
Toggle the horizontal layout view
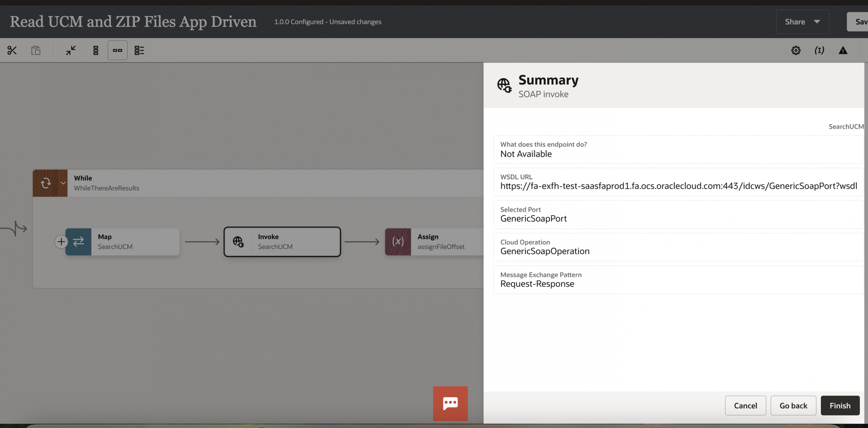(x=117, y=50)
